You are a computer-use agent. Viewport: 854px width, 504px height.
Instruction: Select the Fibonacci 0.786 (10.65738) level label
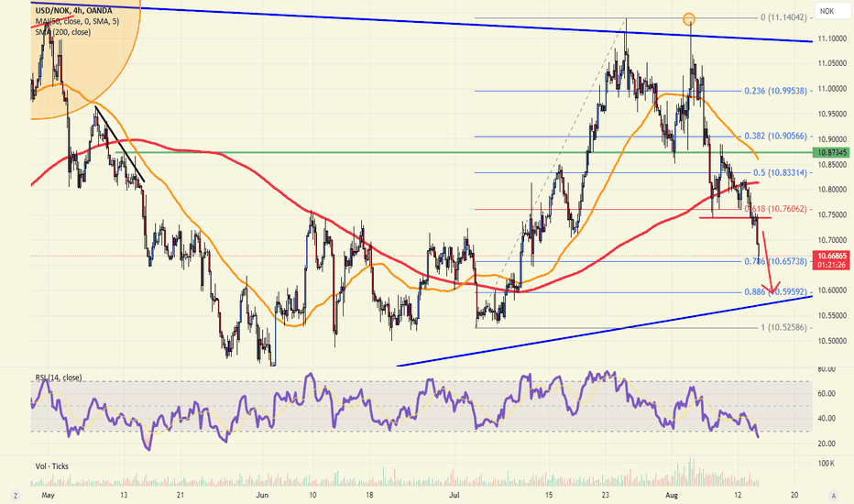(x=775, y=261)
